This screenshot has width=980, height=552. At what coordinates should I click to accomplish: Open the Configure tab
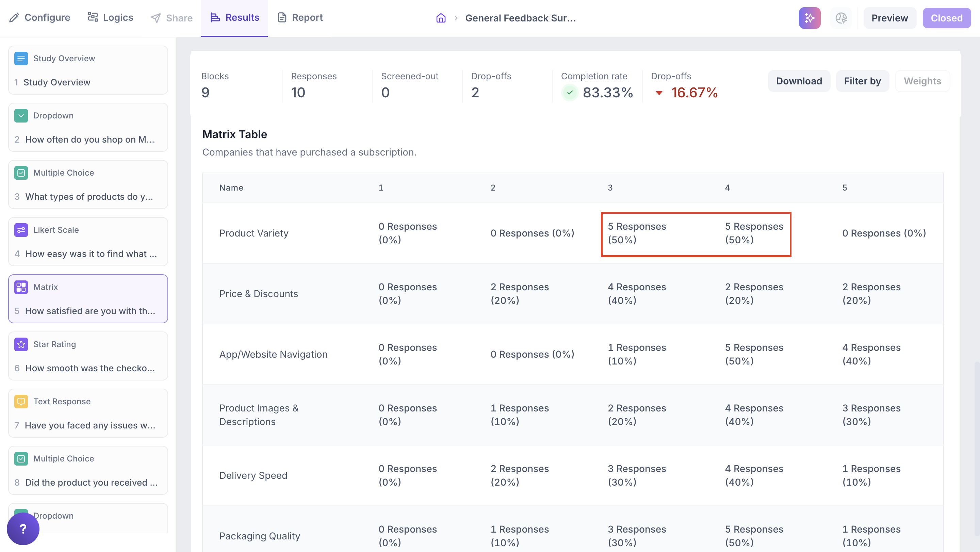pyautogui.click(x=40, y=17)
